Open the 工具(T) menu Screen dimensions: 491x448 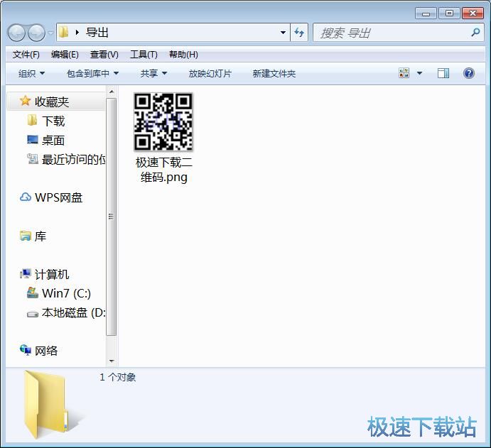(144, 55)
